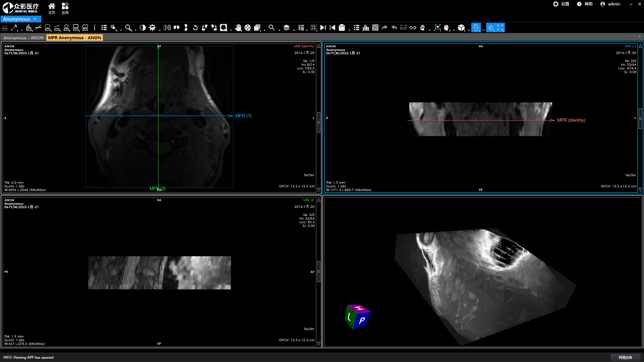
Task: Toggle the highlighted rotate-axis MPR tool
Action: [x=476, y=28]
